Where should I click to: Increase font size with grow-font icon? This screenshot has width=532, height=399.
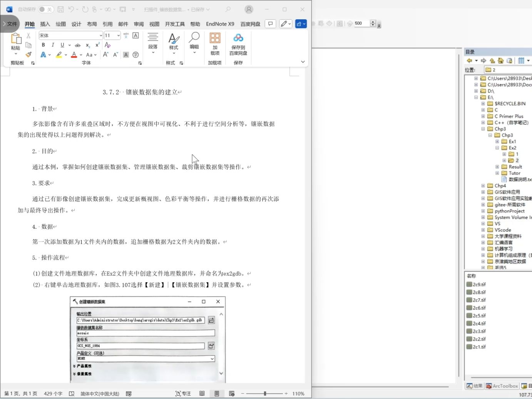pyautogui.click(x=106, y=55)
